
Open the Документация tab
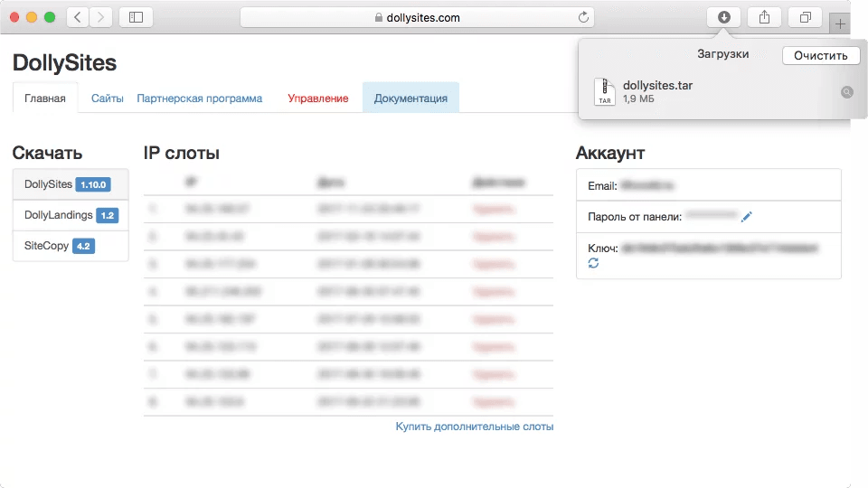[x=410, y=98]
